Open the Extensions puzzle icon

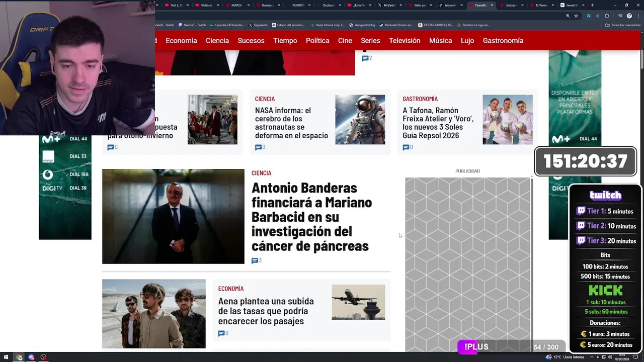(x=607, y=16)
